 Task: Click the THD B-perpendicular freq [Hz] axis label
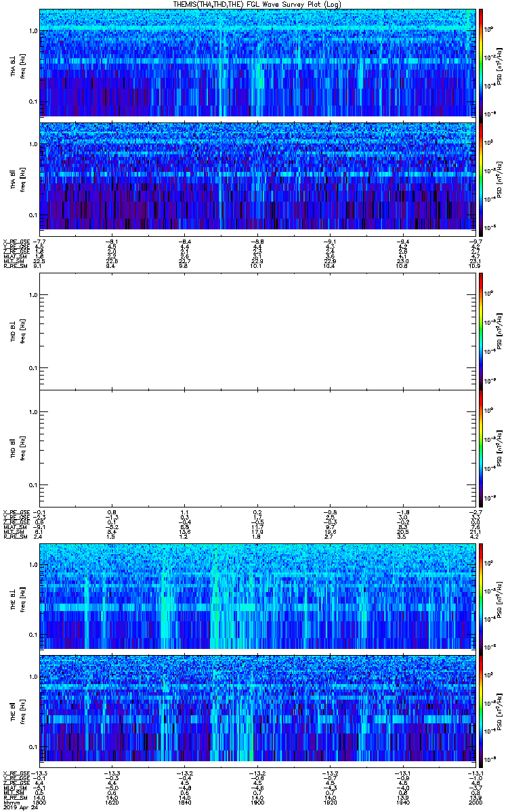click(22, 330)
